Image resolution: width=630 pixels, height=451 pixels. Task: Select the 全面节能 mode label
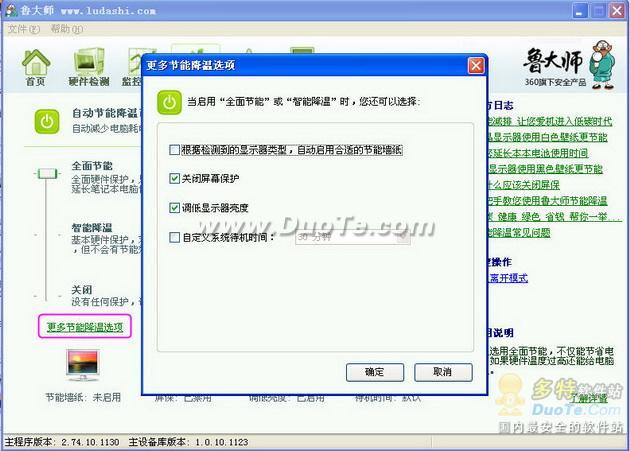[x=92, y=166]
